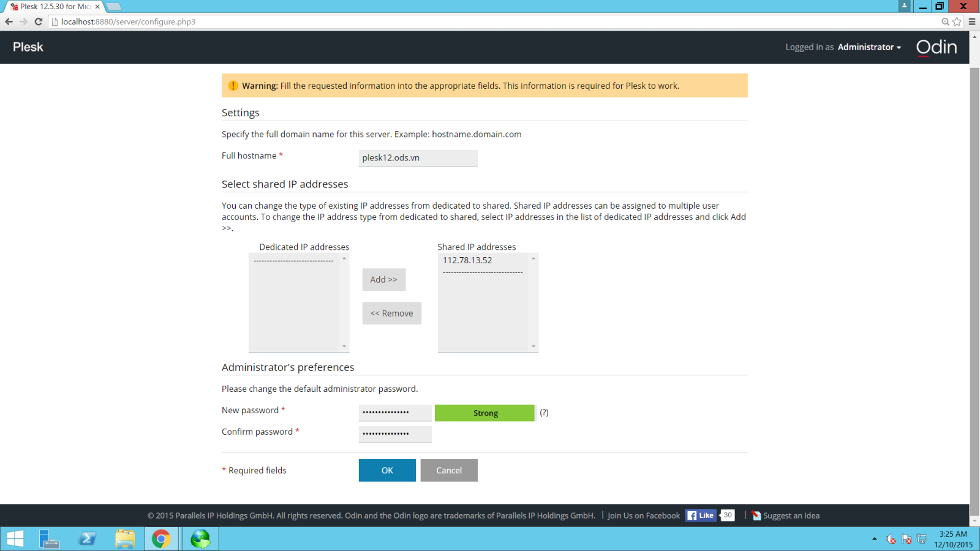The width and height of the screenshot is (980, 551).
Task: Select 112.78.13.52 in Shared IP addresses
Action: point(467,260)
